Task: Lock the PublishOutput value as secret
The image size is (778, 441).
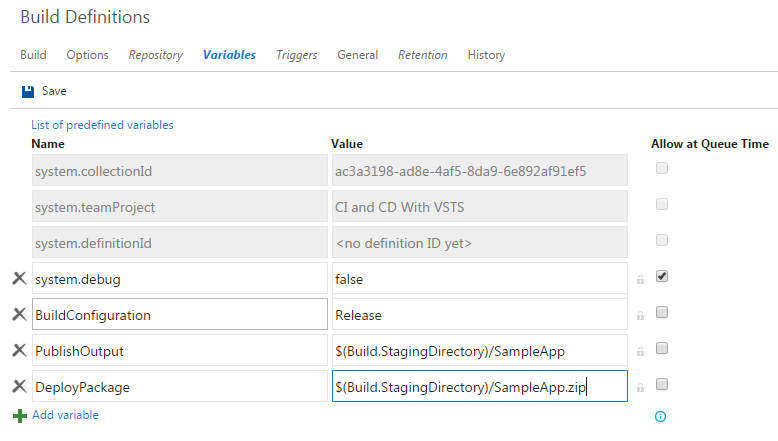Action: pos(640,352)
